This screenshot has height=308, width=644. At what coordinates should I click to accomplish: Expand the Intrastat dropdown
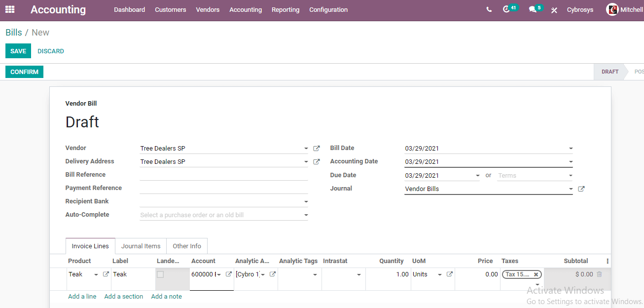[x=359, y=275]
